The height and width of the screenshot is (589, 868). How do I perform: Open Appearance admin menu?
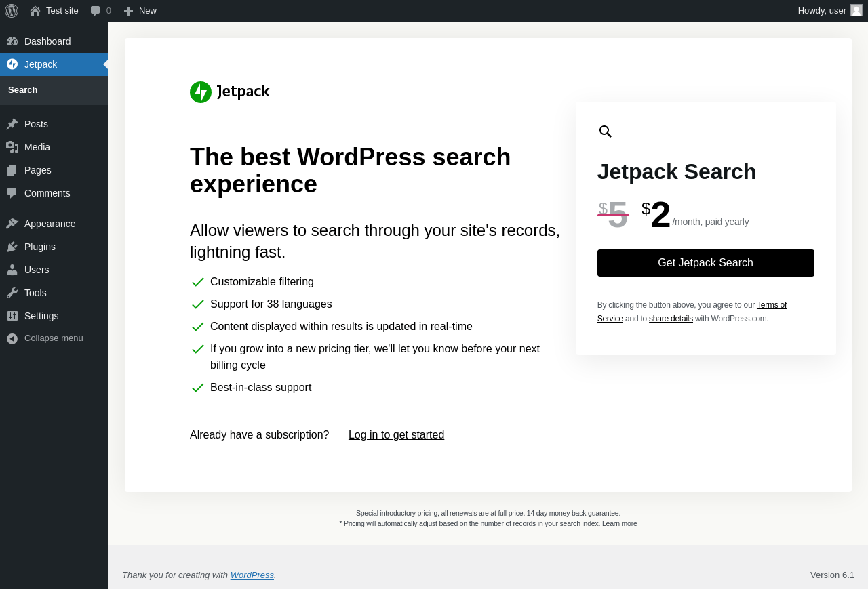(x=54, y=224)
